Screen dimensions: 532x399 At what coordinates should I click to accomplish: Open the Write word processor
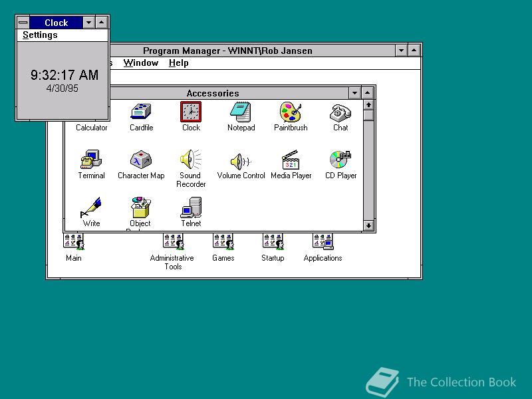(90, 207)
